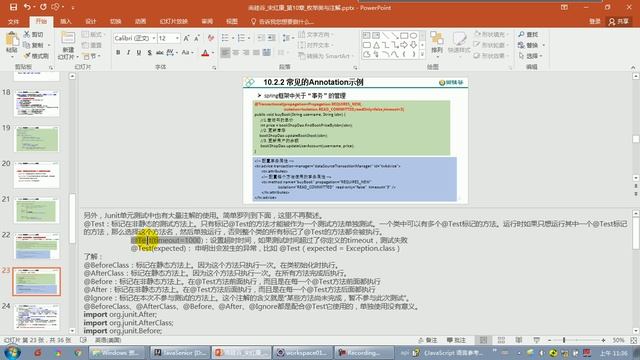Screen dimensions: 640x360
Task: Click the zoom in plus button
Action: tap(603, 340)
